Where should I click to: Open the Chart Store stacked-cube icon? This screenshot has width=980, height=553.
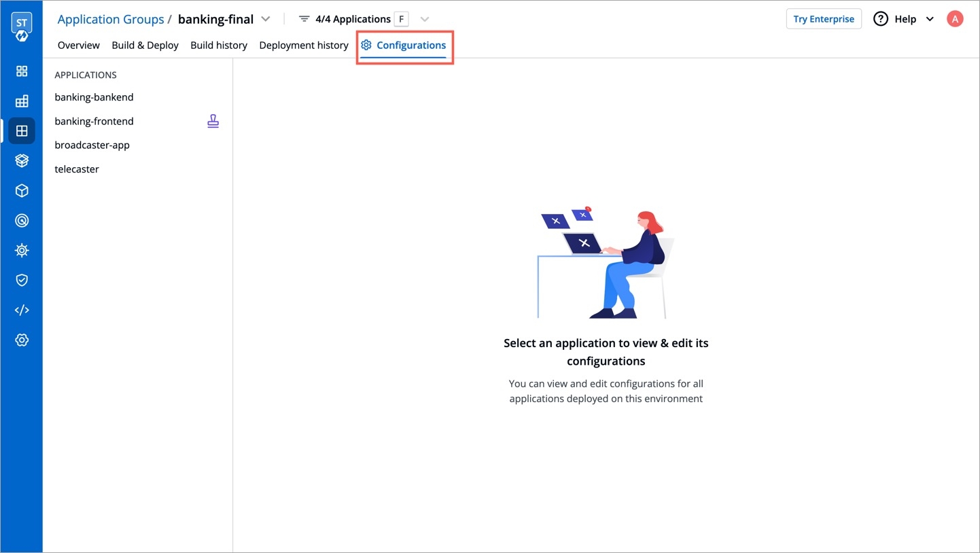22,161
